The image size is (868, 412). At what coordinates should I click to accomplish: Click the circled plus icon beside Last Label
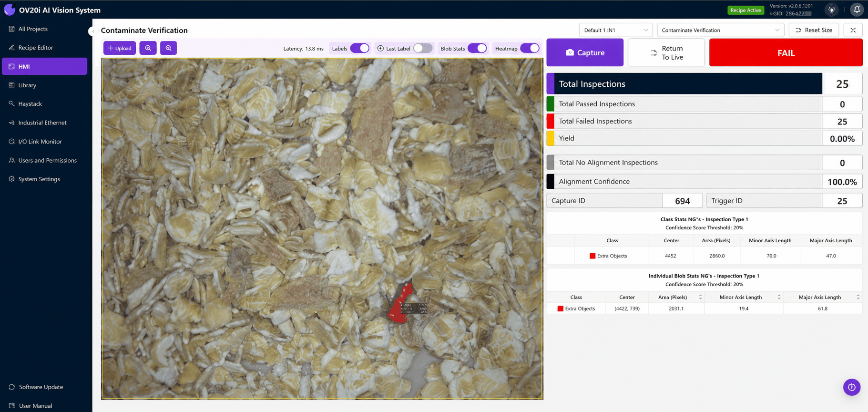(x=380, y=48)
